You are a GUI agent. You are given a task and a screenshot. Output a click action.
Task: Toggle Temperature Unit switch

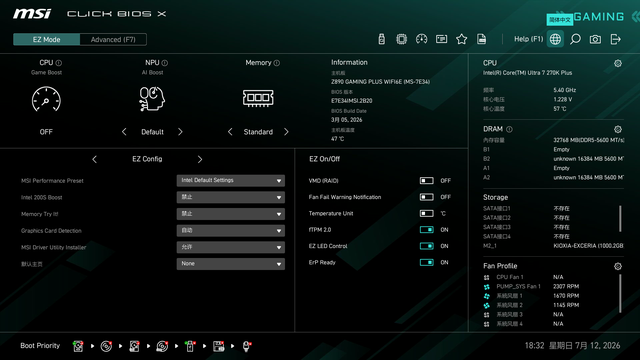point(427,213)
